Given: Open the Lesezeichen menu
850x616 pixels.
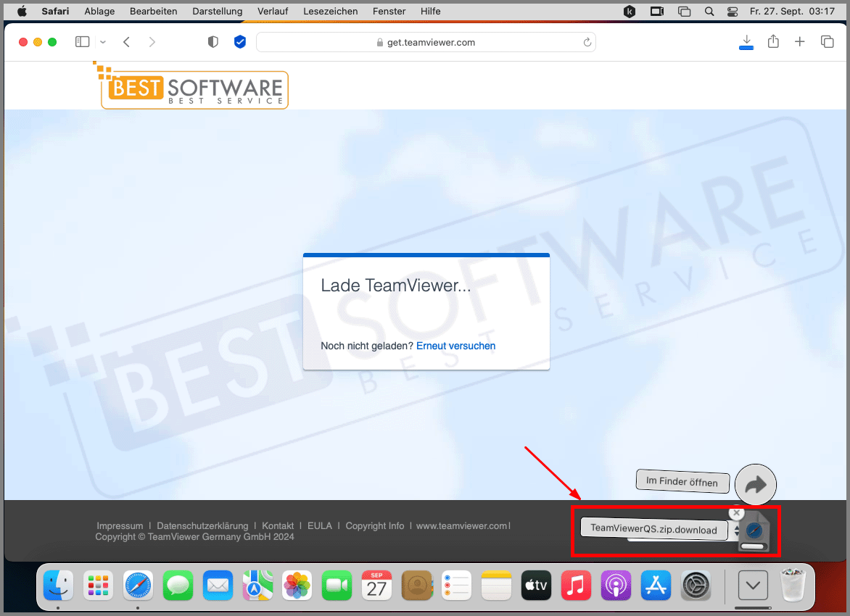Looking at the screenshot, I should click(331, 11).
